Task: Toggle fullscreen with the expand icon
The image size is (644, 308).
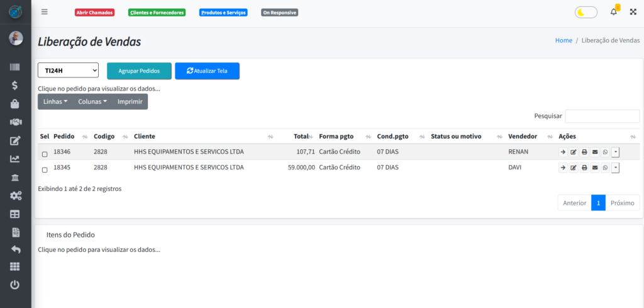Action: pos(633,12)
